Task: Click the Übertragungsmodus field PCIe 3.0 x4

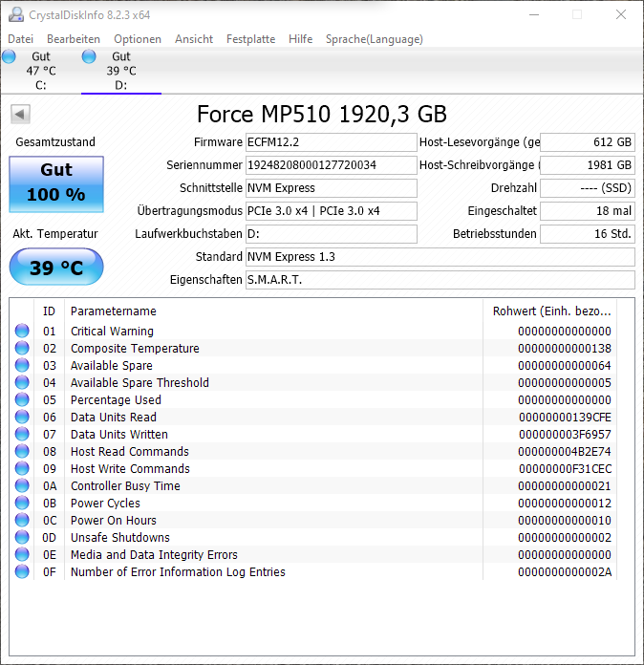Action: tap(332, 211)
